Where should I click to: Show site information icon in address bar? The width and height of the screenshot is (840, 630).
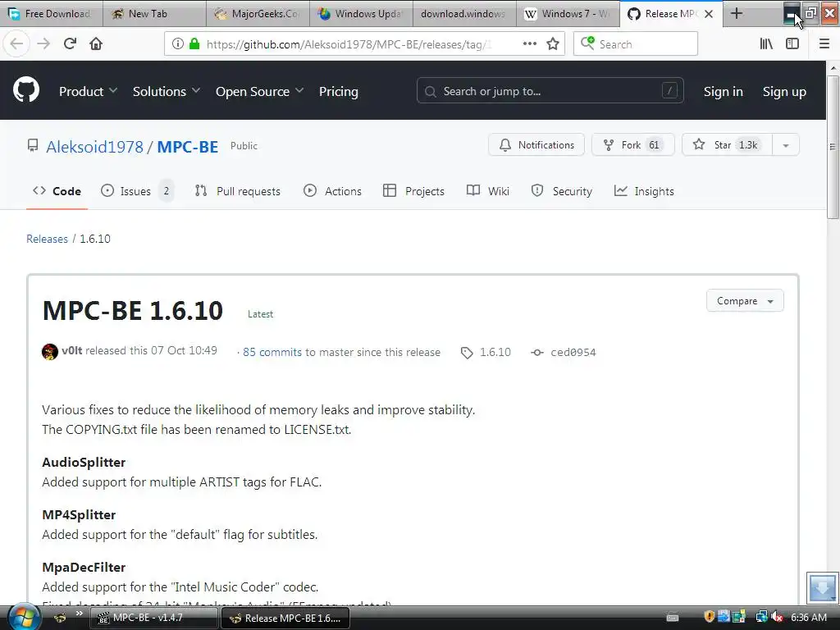(x=178, y=44)
